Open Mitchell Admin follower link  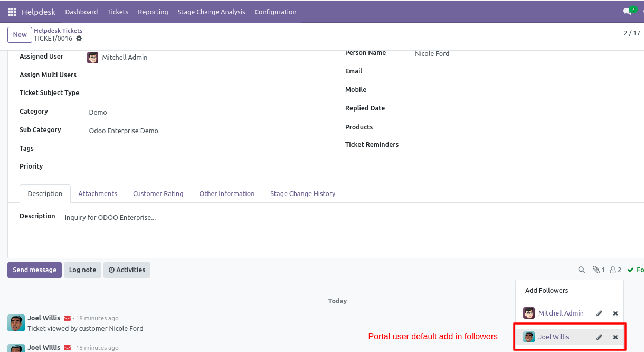[x=561, y=313]
